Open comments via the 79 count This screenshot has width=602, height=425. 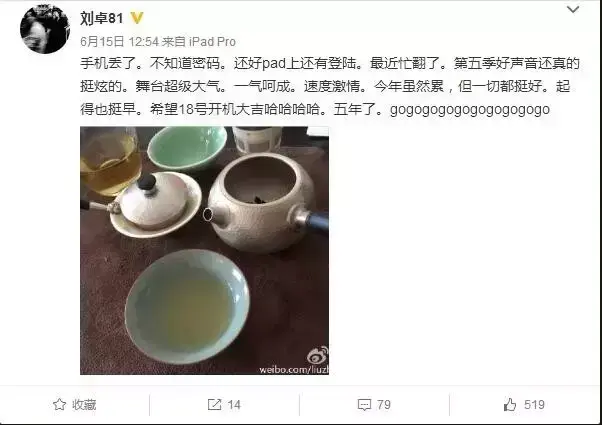384,405
